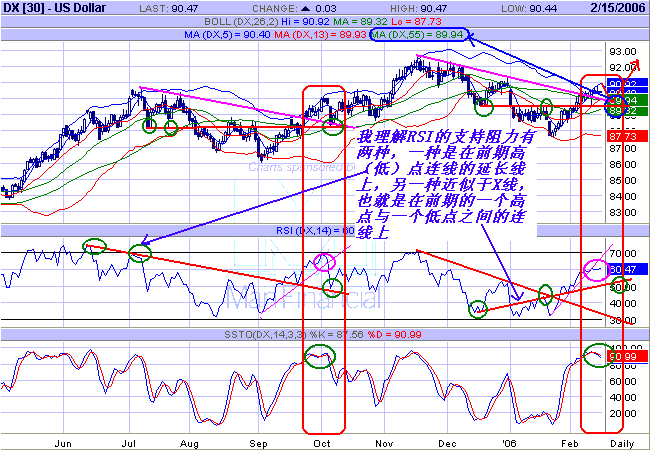The height and width of the screenshot is (450, 650).
Task: Select the Bollinger "Lo = 87.73" value
Action: point(416,22)
